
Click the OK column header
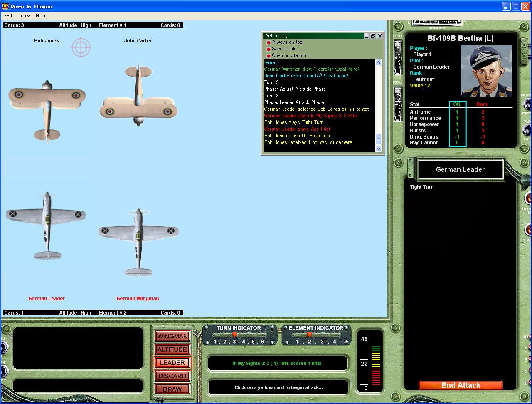click(457, 104)
